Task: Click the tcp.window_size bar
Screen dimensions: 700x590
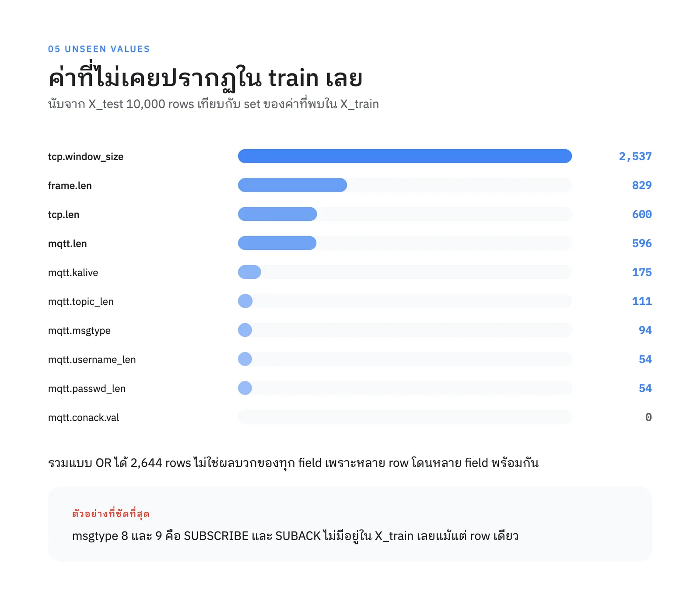Action: tap(405, 156)
